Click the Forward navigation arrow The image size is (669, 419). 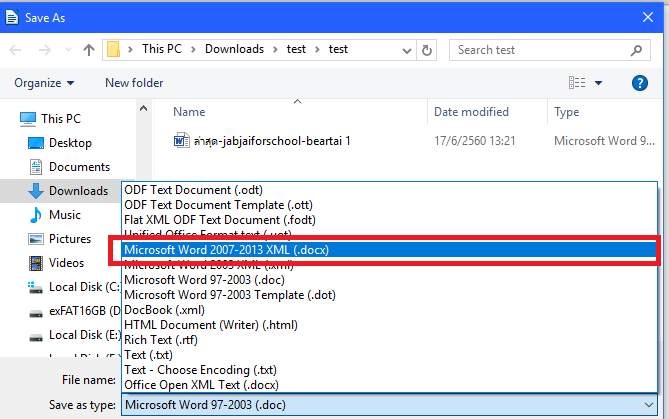(x=44, y=50)
